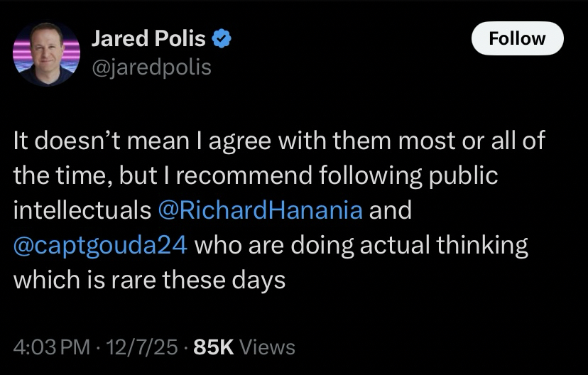The height and width of the screenshot is (375, 588).
Task: Click the 12/7/25 post date
Action: click(x=139, y=347)
